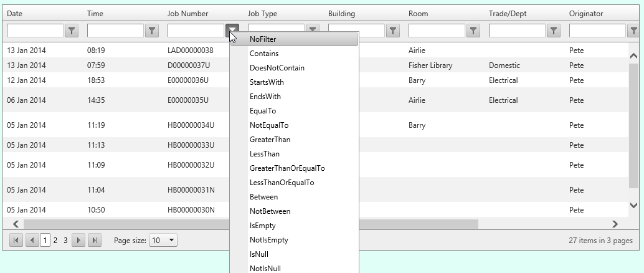Image resolution: width=644 pixels, height=273 pixels.
Task: Click horizontal scrollbar left arrow
Action: pyautogui.click(x=16, y=224)
